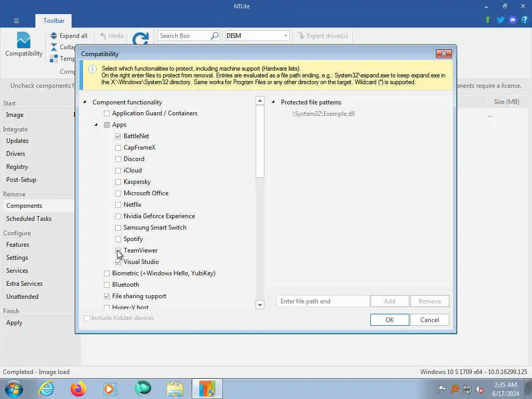This screenshot has width=532, height=399.
Task: Click the info icon in yellow banner
Action: [x=92, y=69]
